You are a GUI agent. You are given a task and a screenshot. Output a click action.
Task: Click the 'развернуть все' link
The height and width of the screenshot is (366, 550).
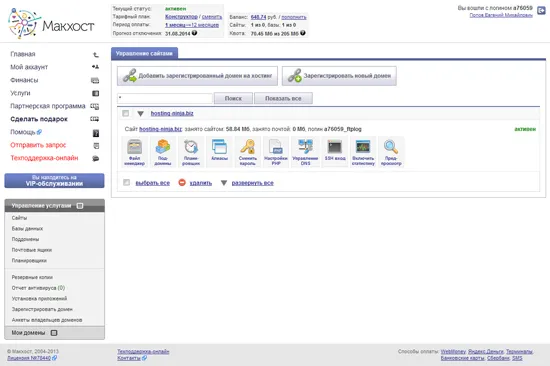(253, 183)
